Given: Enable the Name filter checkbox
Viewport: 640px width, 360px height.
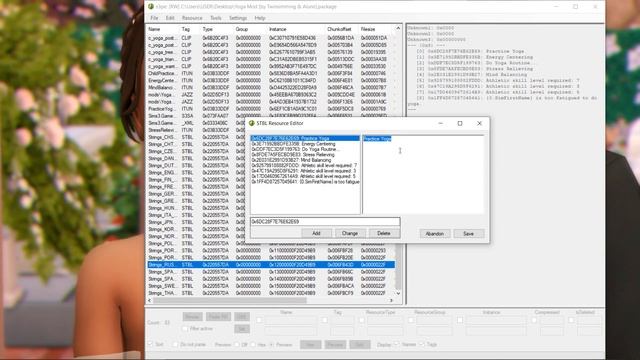Looking at the screenshot, I should 259,320.
